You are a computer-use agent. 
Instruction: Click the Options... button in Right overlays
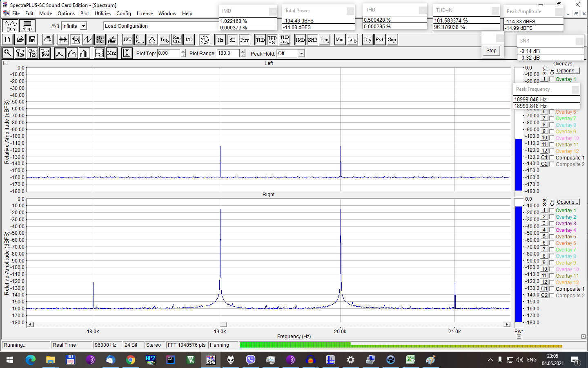coord(567,202)
